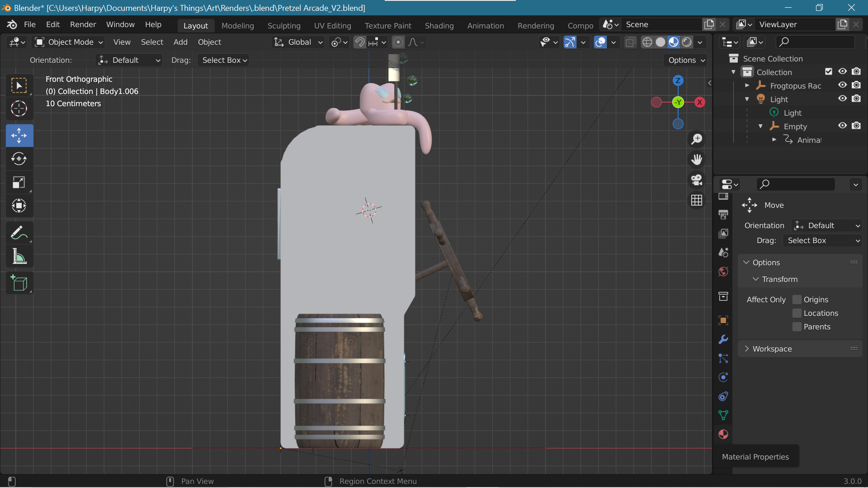This screenshot has height=488, width=868.
Task: Pick the combined Transform tool
Action: pos(19,206)
